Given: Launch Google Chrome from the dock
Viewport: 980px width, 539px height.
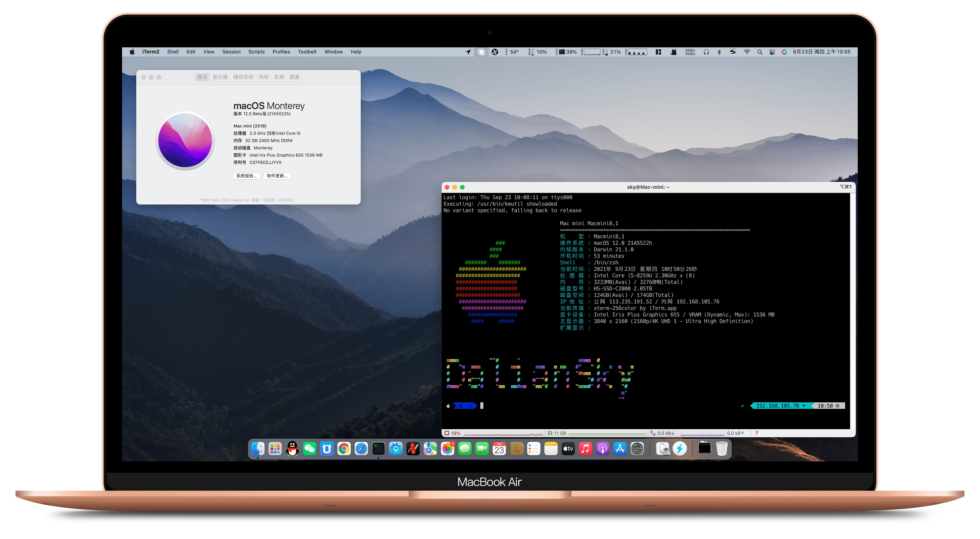Looking at the screenshot, I should [344, 449].
